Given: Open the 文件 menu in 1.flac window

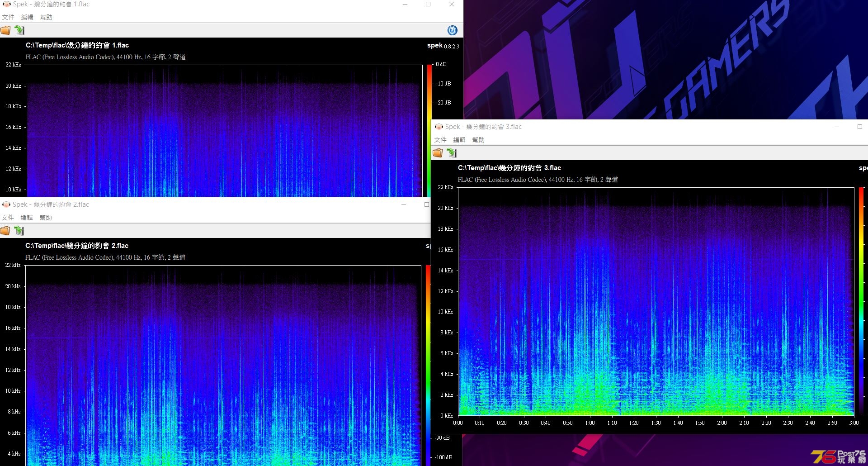Looking at the screenshot, I should point(8,17).
